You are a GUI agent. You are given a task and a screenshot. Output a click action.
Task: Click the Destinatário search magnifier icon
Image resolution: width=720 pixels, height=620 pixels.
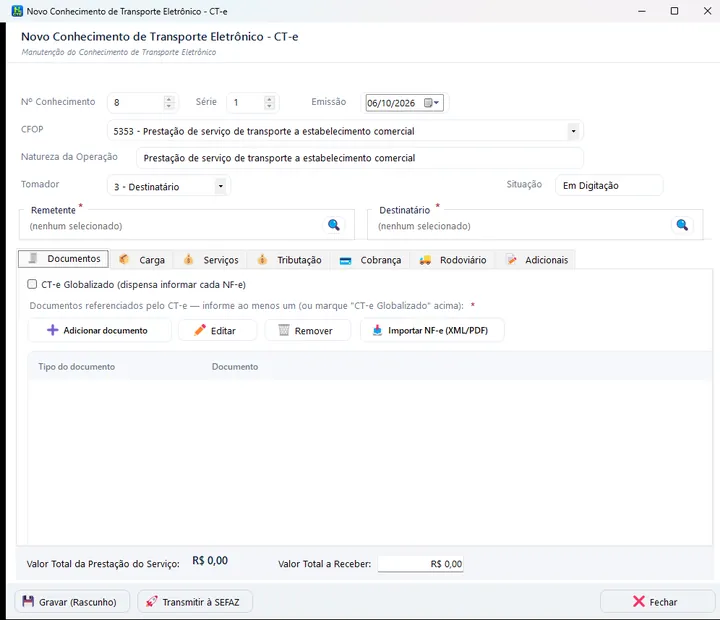(x=682, y=225)
